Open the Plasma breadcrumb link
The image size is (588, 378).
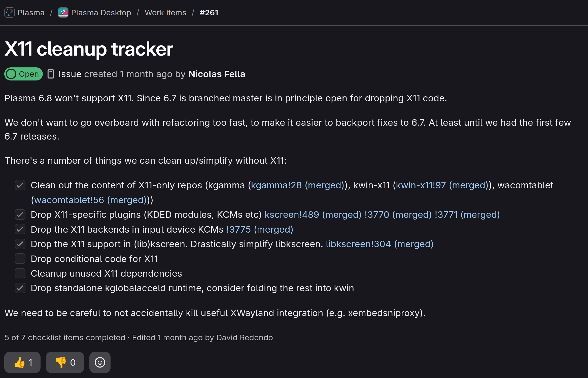[x=31, y=13]
